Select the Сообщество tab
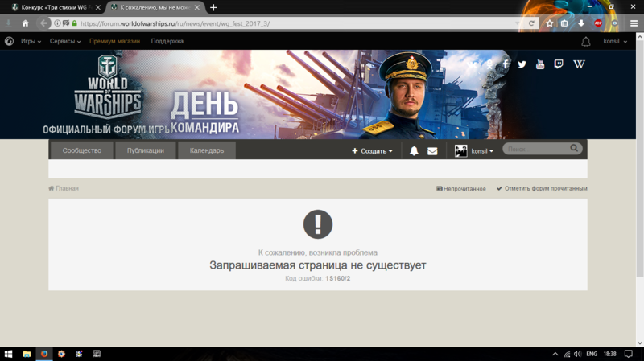644x361 pixels. pos(82,150)
